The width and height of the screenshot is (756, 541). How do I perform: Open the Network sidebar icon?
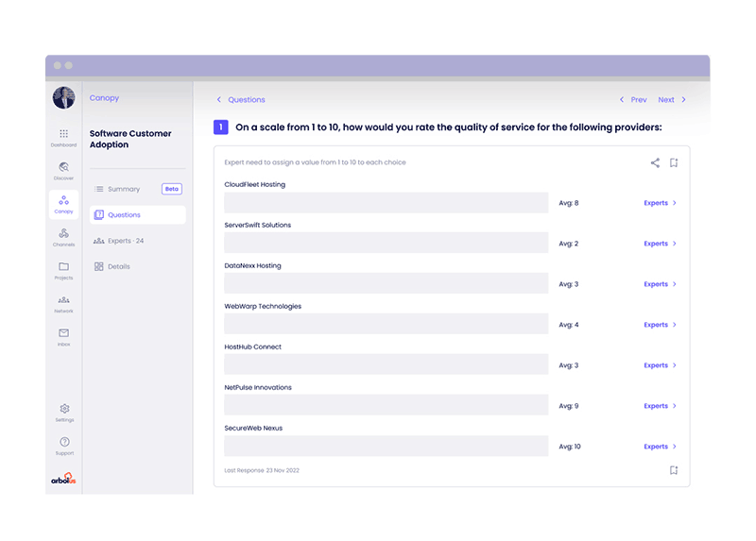[63, 300]
